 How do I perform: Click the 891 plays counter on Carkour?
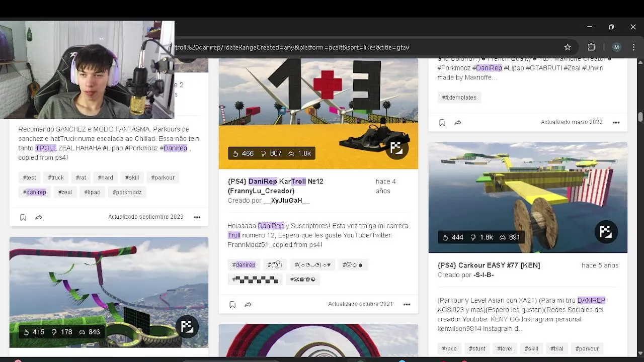click(509, 237)
